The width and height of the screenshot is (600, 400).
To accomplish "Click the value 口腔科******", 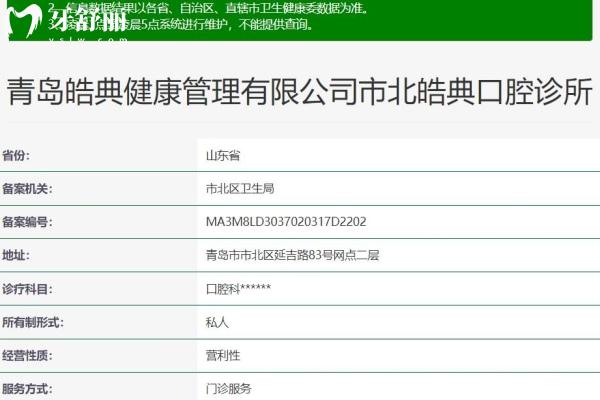I will pyautogui.click(x=238, y=289).
